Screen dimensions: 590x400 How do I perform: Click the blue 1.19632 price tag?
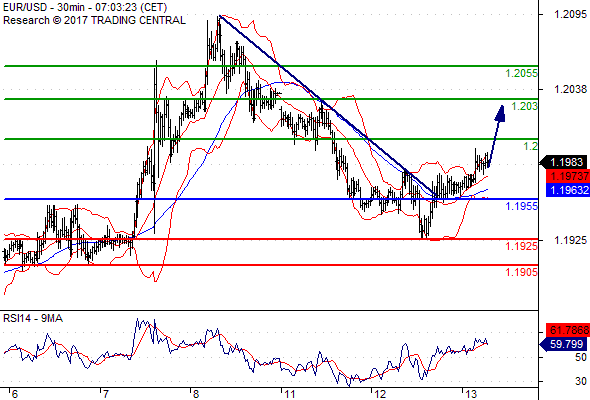point(567,190)
